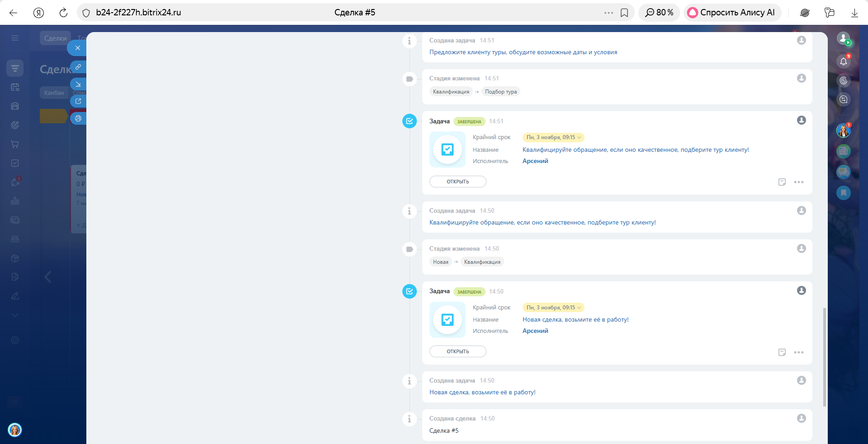The width and height of the screenshot is (868, 444).
Task: Open three-dots menu on 'Новая сделка' task
Action: pyautogui.click(x=799, y=352)
